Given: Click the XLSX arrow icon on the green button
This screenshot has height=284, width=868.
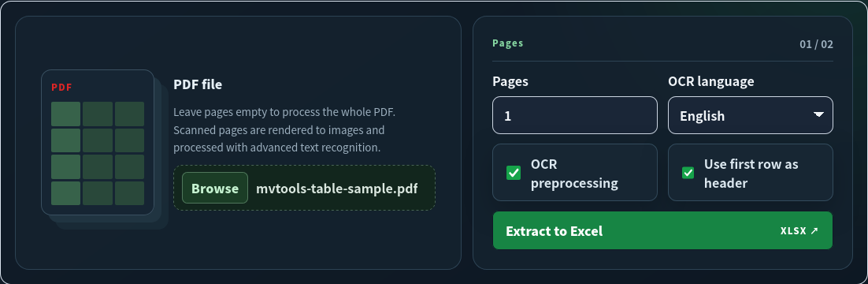Looking at the screenshot, I should 814,230.
